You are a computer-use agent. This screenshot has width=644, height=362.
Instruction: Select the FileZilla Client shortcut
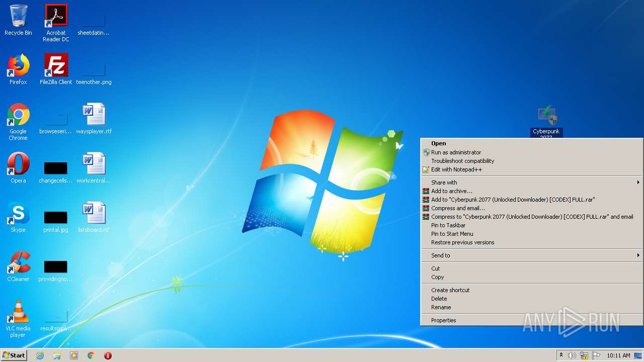point(56,69)
